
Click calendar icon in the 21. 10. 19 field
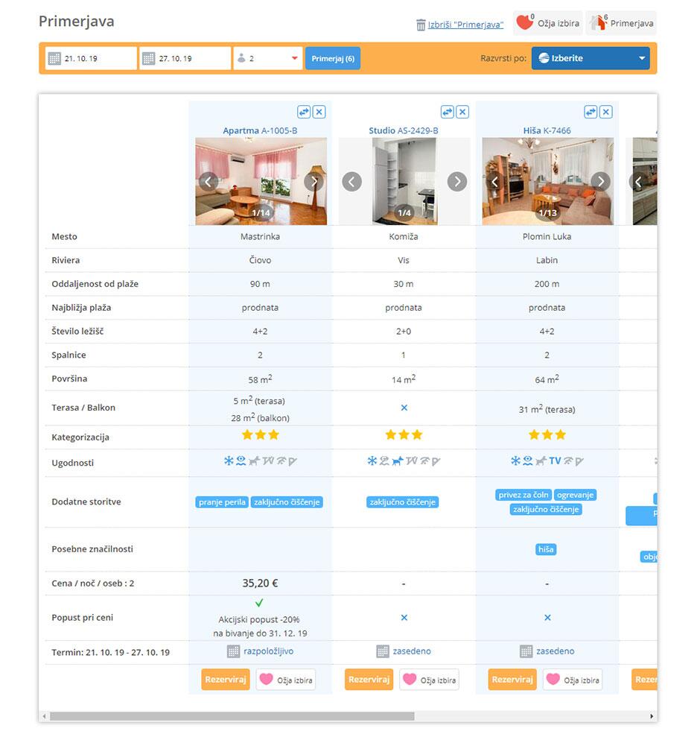[54, 58]
